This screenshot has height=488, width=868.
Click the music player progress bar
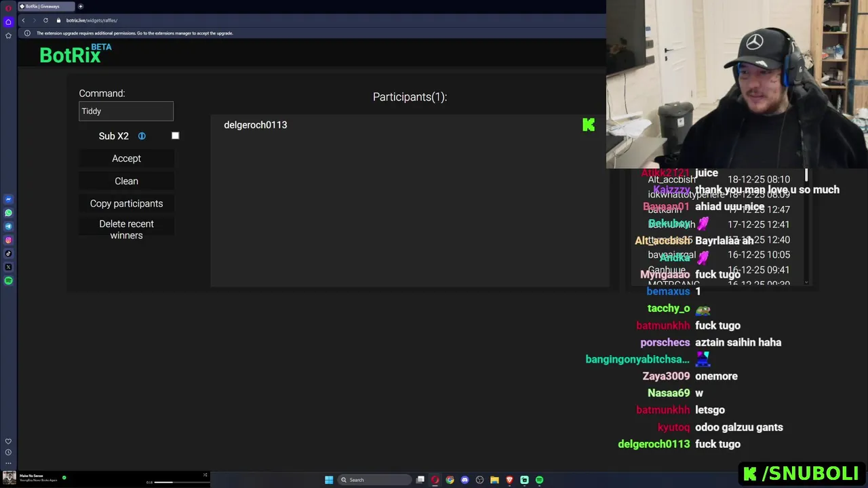tap(182, 483)
